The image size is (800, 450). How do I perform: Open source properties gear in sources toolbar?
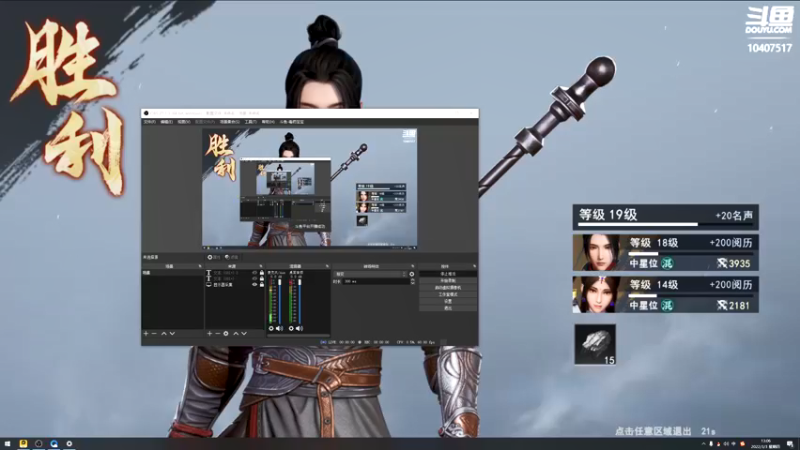[226, 334]
